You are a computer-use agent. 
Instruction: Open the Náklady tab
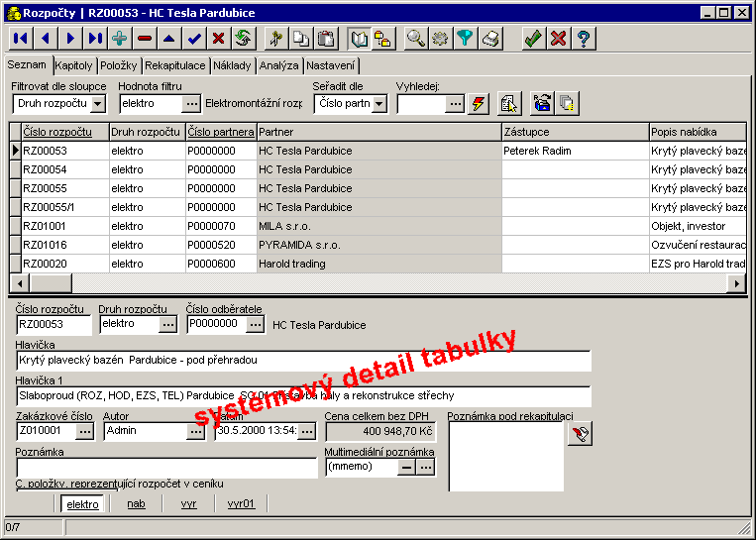[233, 66]
